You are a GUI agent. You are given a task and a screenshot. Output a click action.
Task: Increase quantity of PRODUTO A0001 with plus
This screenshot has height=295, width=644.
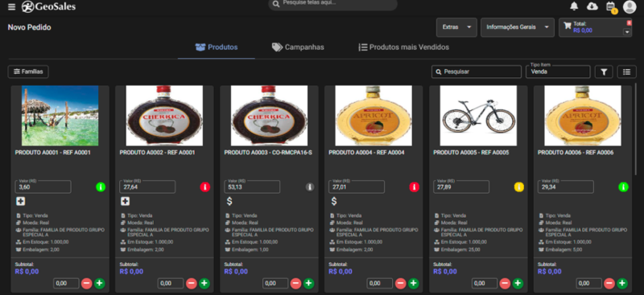point(100,283)
